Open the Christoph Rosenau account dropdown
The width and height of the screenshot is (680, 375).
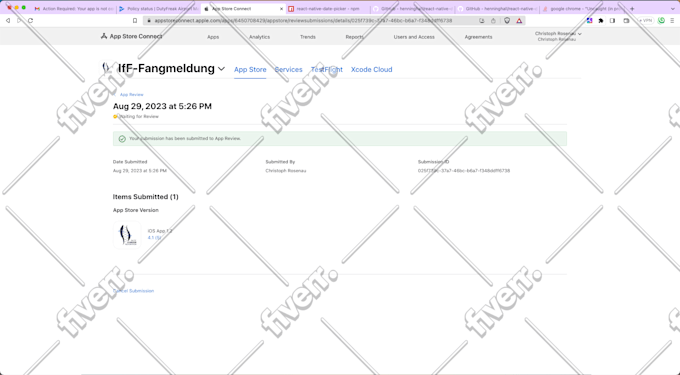558,36
